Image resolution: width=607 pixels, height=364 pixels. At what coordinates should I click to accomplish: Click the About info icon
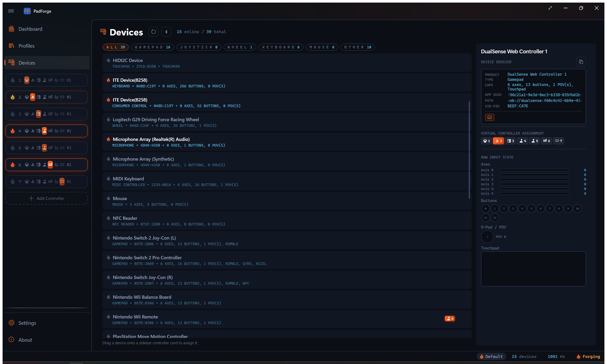(x=11, y=340)
